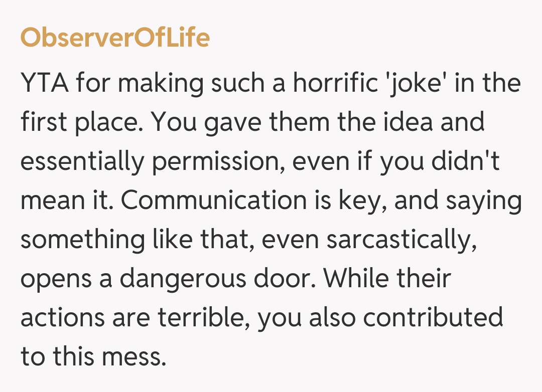Click the word 'mess' at end
This screenshot has width=542, height=392.
[134, 357]
